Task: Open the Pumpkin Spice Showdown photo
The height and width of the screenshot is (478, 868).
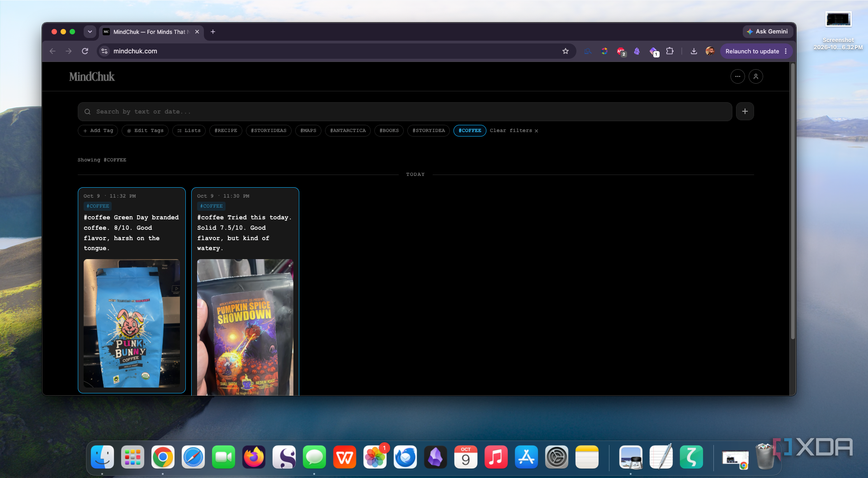Action: pos(245,327)
